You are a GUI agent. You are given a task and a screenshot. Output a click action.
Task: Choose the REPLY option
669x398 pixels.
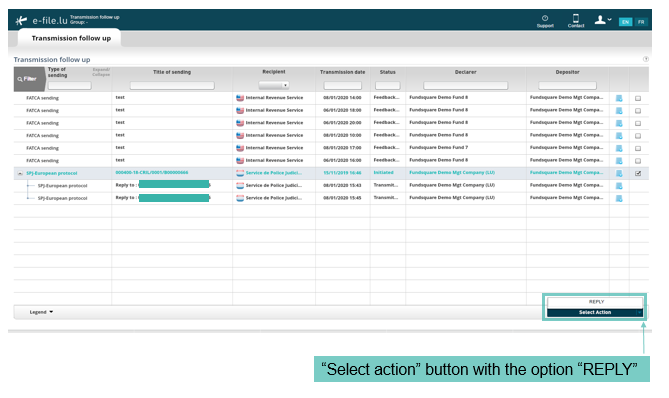pos(595,302)
